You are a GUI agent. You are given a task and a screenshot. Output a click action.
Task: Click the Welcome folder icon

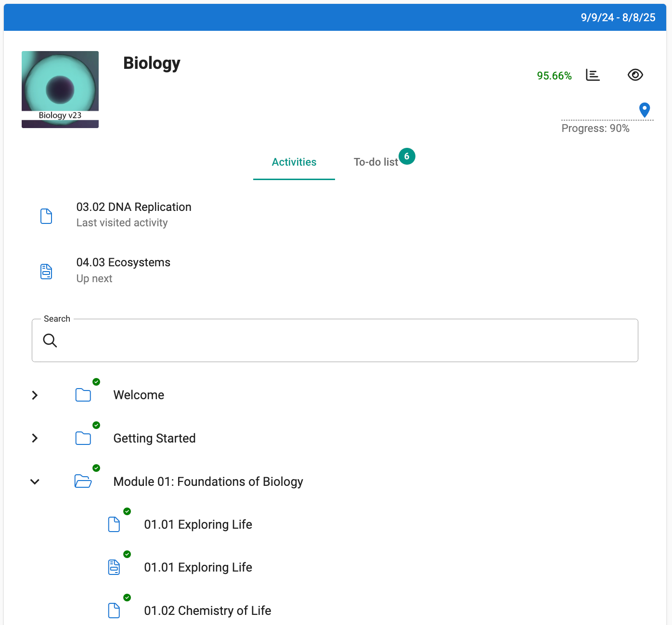[83, 395]
